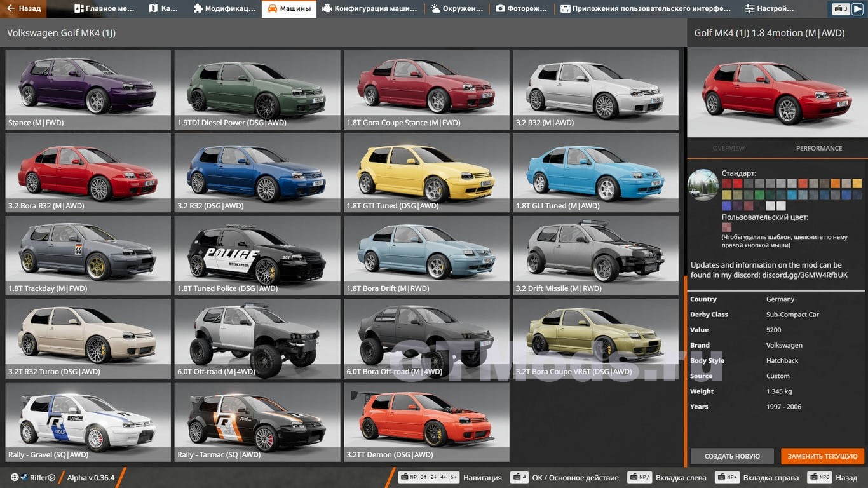Open the Настройки sliders tab
Screen dimensions: 868x488
pos(770,9)
